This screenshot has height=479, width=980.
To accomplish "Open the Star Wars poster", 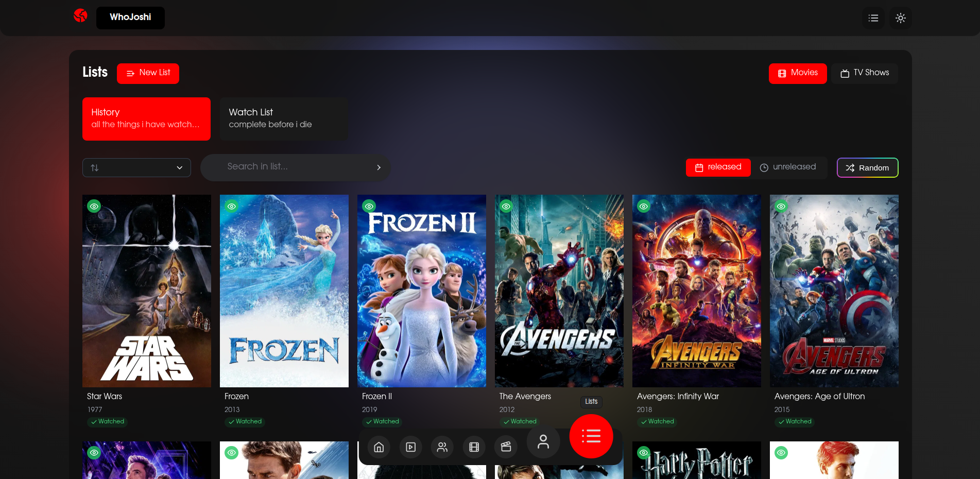I will pos(147,291).
